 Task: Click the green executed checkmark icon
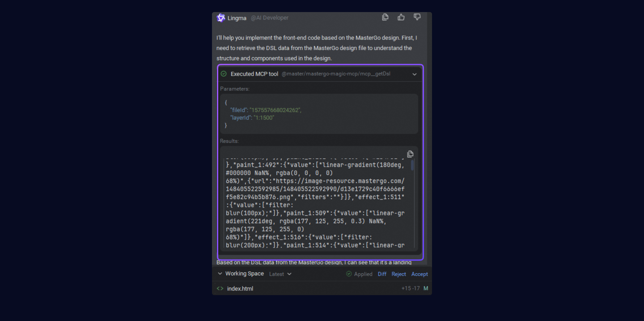(x=224, y=74)
